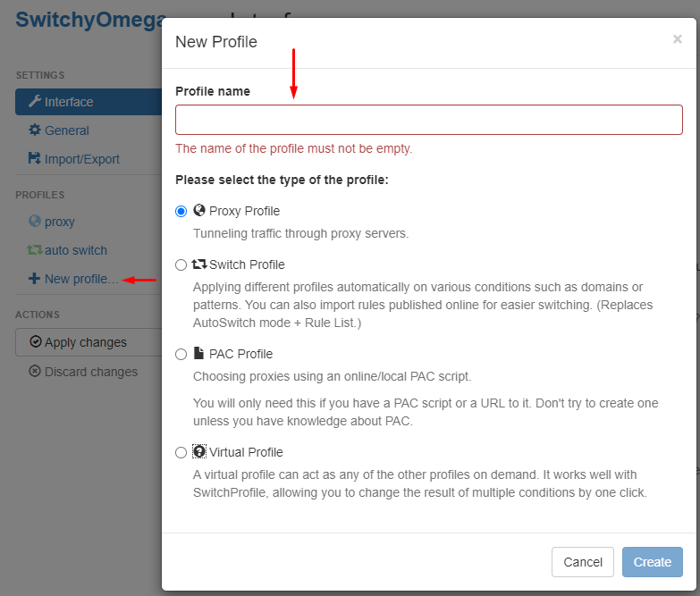Image resolution: width=700 pixels, height=596 pixels.
Task: Click the globe icon next to proxy profile
Action: pos(34,221)
